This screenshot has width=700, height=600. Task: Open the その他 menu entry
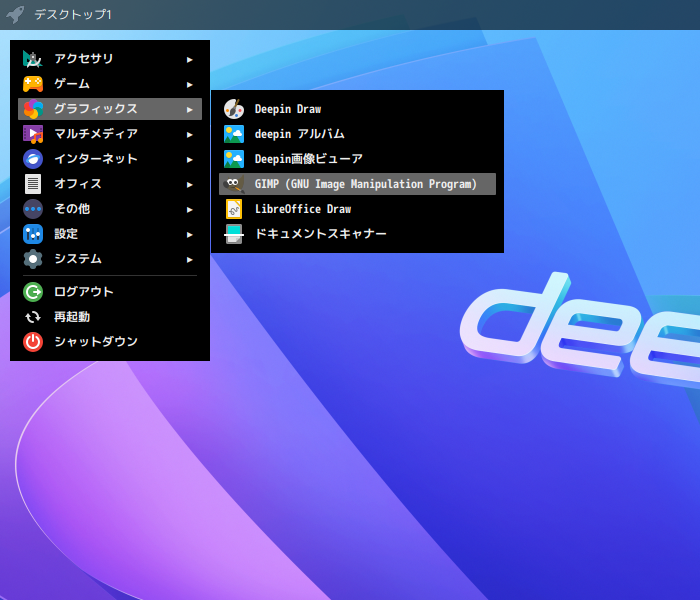(x=110, y=209)
